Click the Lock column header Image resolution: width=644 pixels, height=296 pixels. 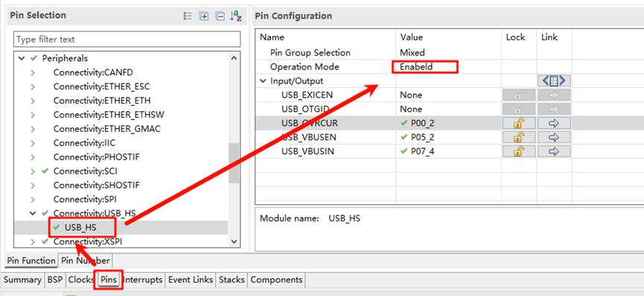tap(515, 37)
